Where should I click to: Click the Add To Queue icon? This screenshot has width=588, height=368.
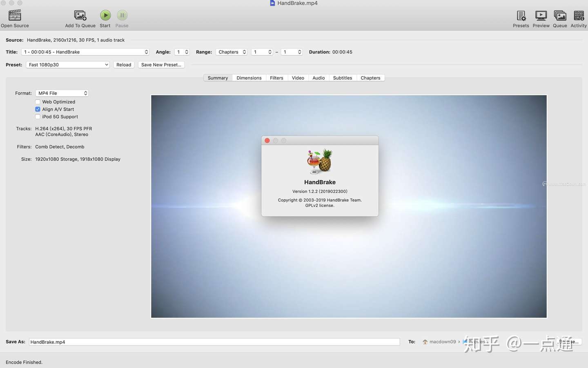(x=80, y=16)
